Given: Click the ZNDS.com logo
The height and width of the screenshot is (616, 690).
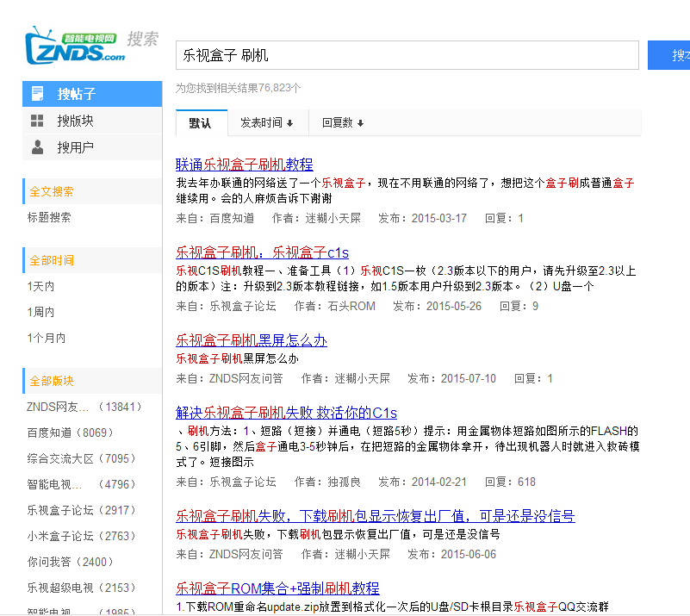Looking at the screenshot, I should click(75, 46).
